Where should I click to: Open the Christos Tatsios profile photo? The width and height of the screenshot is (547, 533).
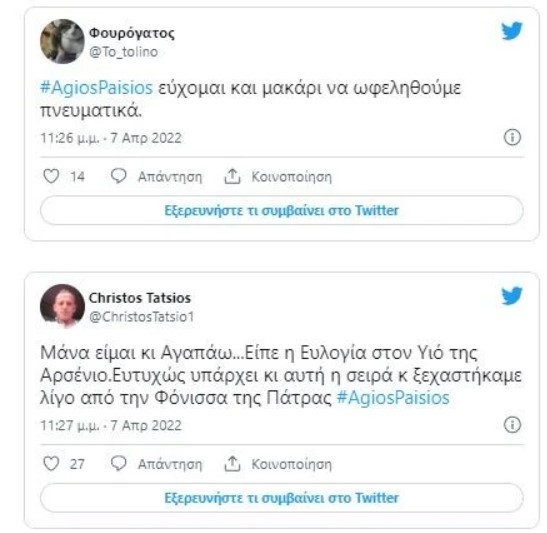click(62, 306)
